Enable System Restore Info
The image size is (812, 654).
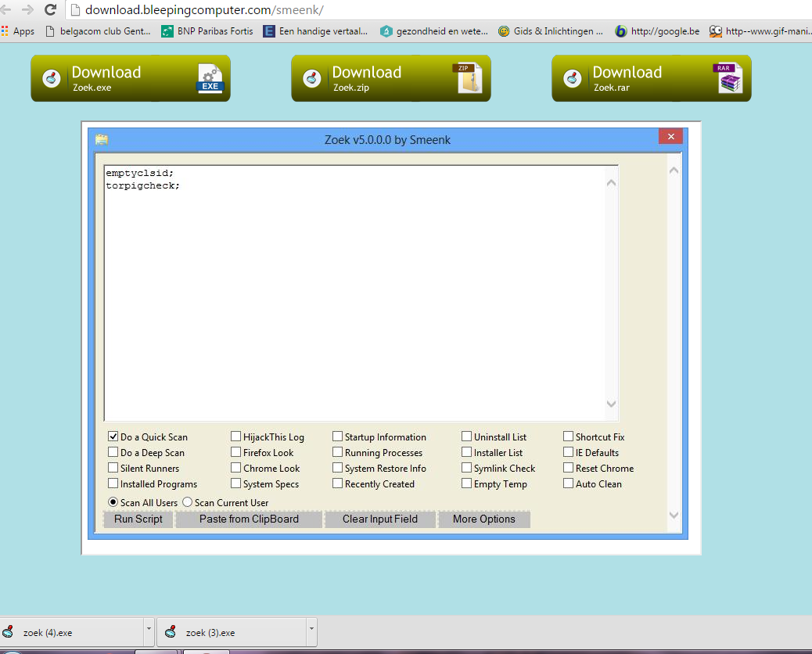(x=337, y=468)
